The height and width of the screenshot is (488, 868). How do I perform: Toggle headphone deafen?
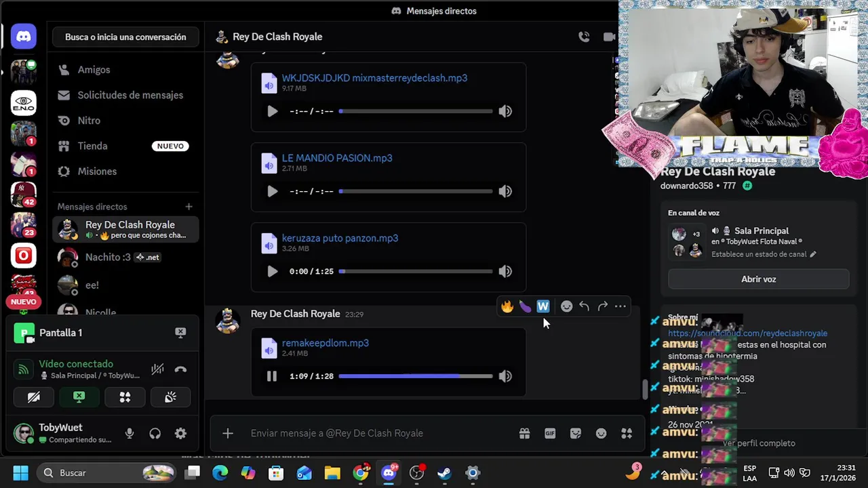tap(155, 433)
